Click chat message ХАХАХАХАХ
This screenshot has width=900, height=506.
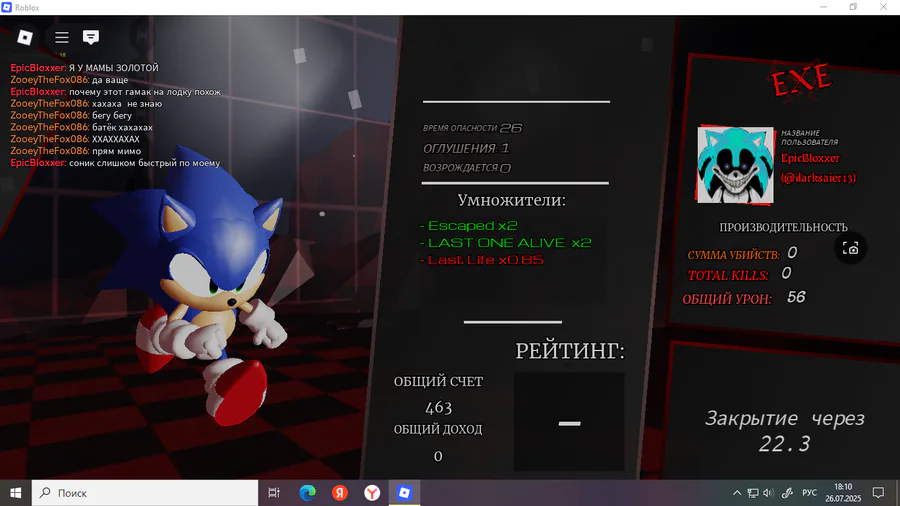(x=75, y=139)
